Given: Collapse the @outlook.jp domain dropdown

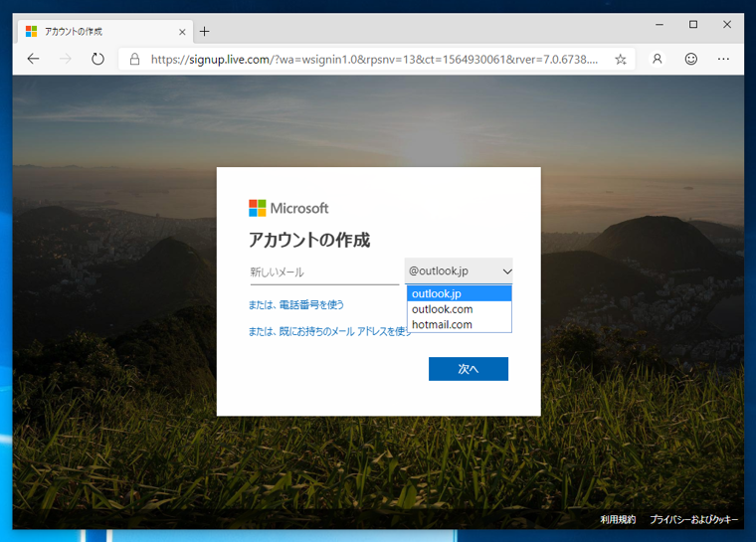Looking at the screenshot, I should pyautogui.click(x=459, y=271).
